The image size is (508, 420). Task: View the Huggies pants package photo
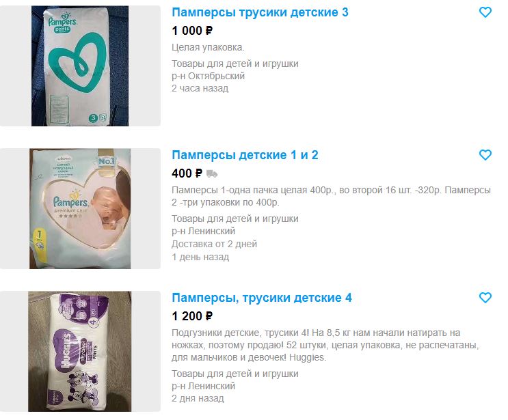80,352
